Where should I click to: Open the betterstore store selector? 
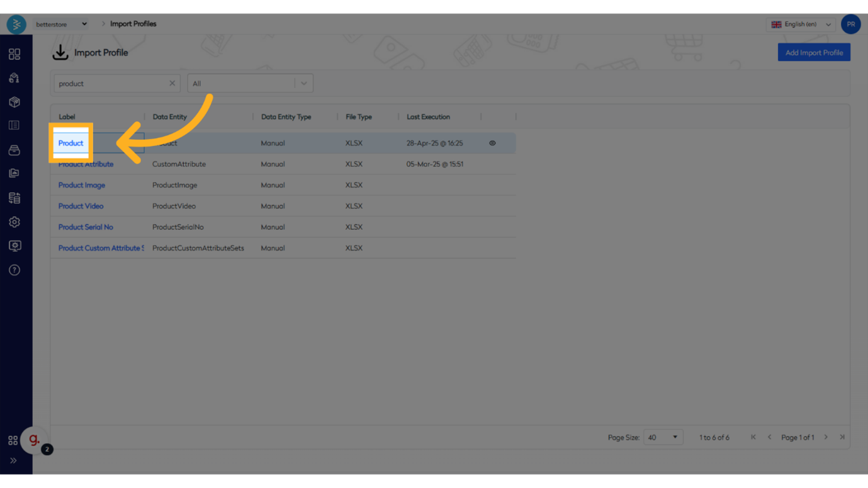click(x=61, y=25)
